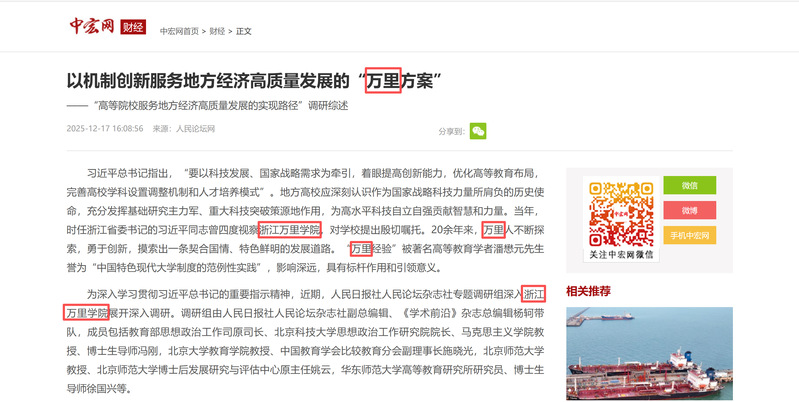Screen dimensions: 799x402
Task: Click the 正文 breadcrumb item
Action: point(244,31)
